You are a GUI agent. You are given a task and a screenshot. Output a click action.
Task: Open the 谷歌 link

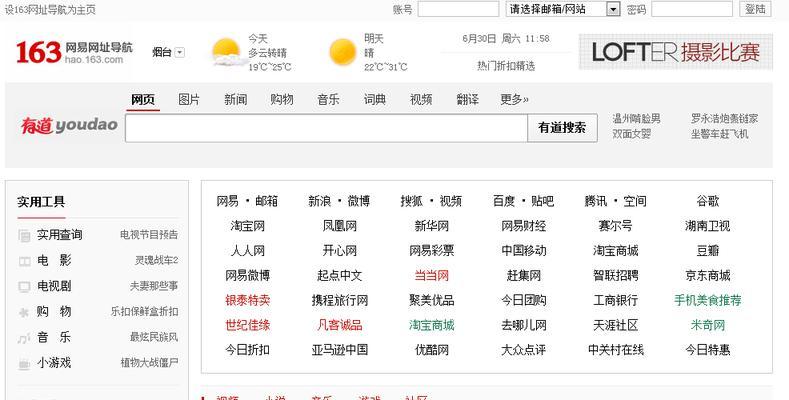[707, 201]
